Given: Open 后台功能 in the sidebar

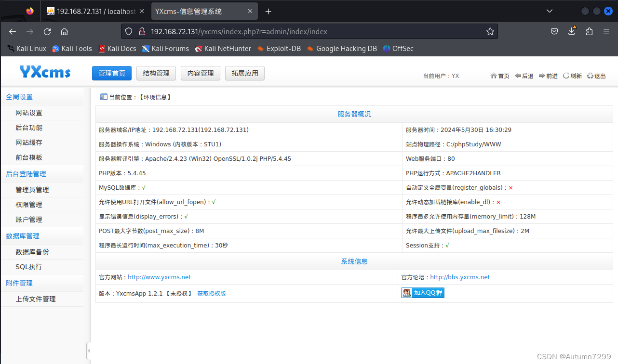Looking at the screenshot, I should click(x=29, y=128).
